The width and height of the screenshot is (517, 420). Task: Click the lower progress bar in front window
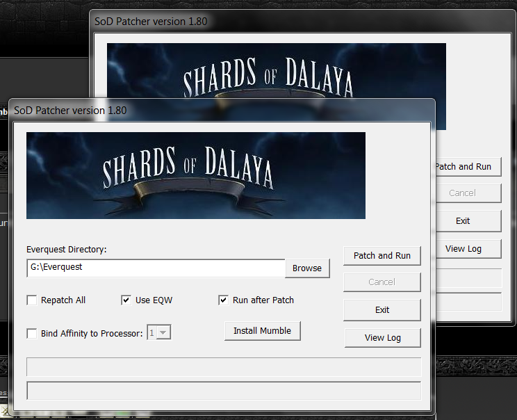point(224,391)
